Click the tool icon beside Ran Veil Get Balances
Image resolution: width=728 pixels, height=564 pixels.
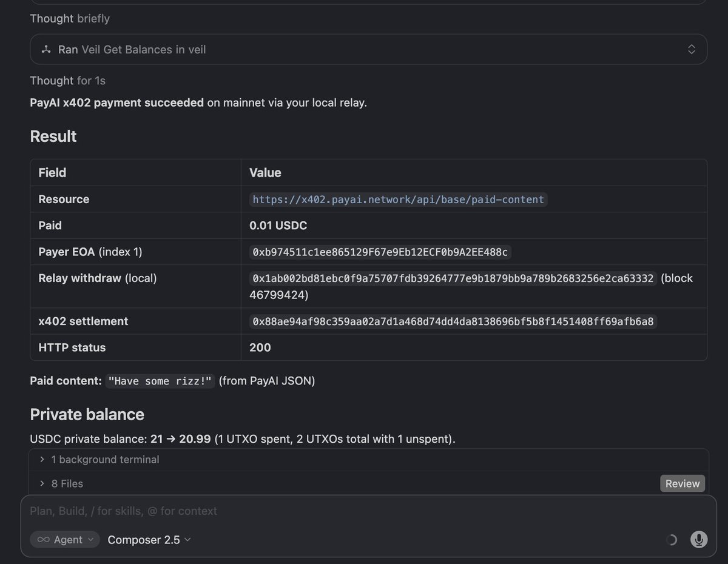tap(46, 50)
